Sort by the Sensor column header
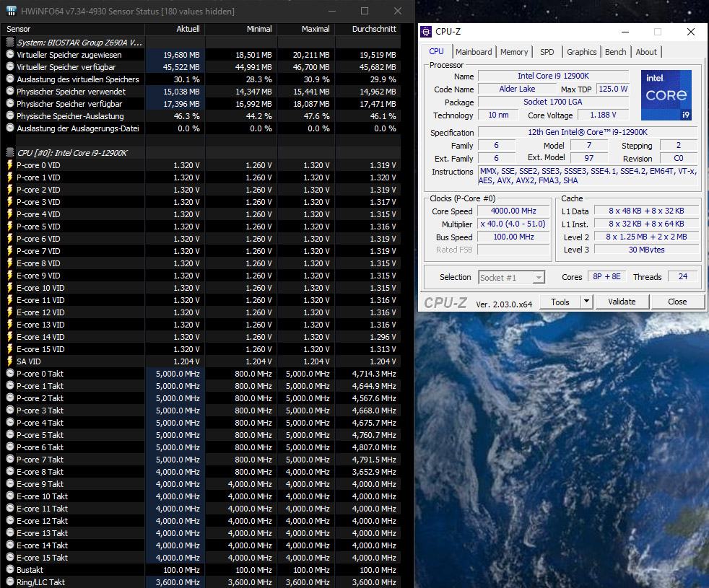Viewport: 709px width, 588px height. tap(73, 29)
